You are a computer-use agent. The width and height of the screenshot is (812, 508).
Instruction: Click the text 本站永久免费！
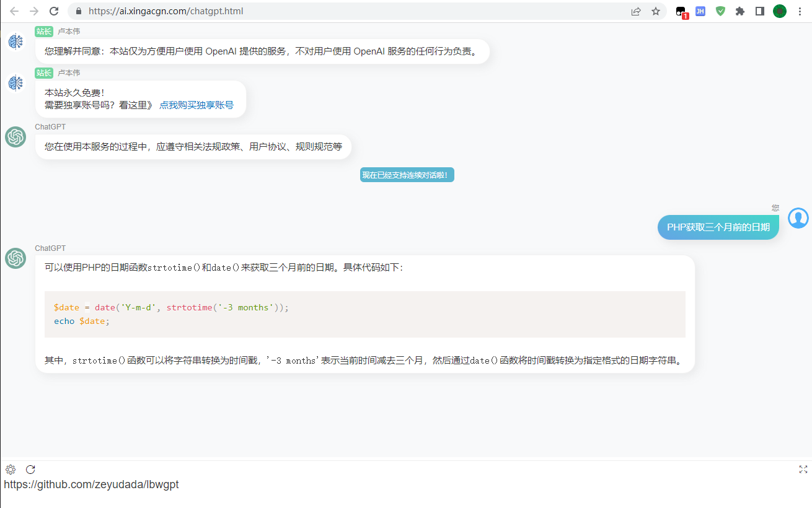pos(75,93)
